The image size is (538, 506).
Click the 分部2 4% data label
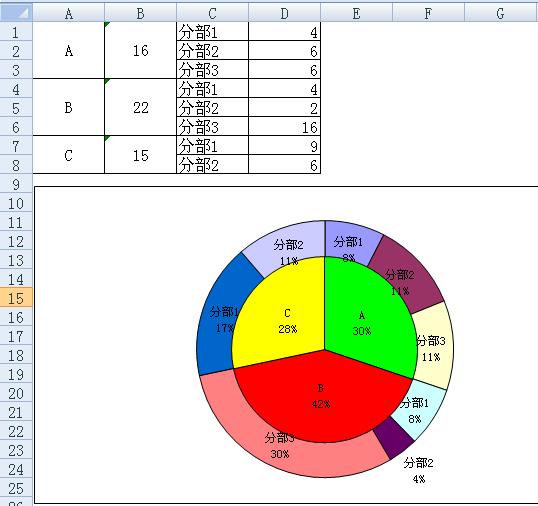(x=418, y=470)
